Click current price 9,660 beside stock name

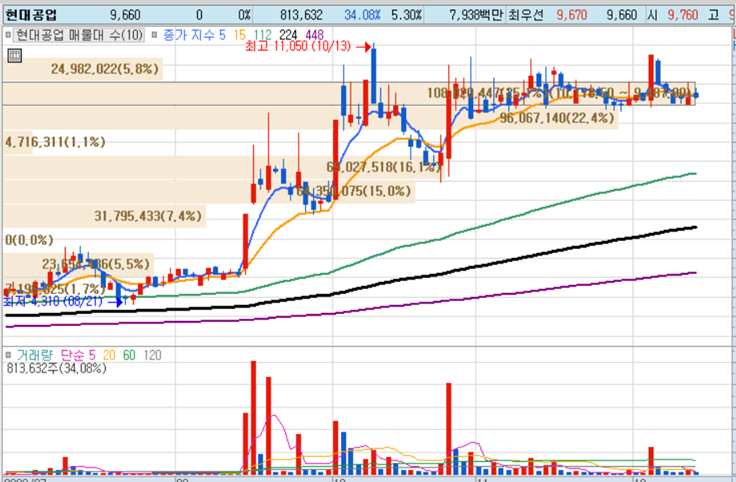pyautogui.click(x=125, y=15)
